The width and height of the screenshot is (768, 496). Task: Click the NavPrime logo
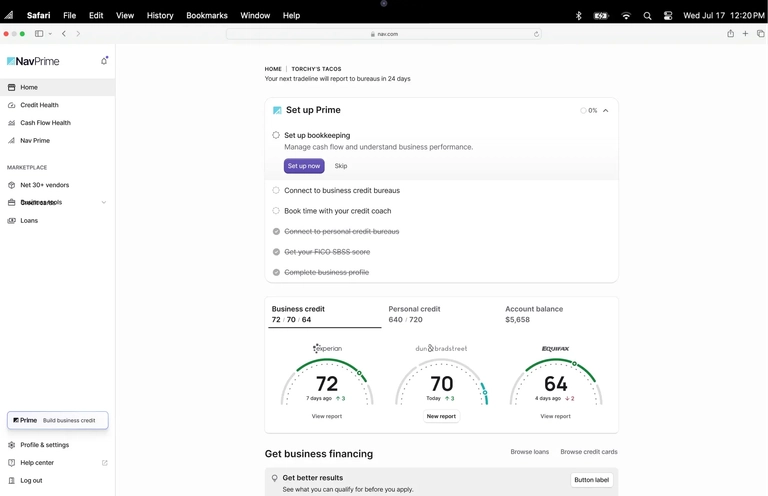tap(33, 61)
